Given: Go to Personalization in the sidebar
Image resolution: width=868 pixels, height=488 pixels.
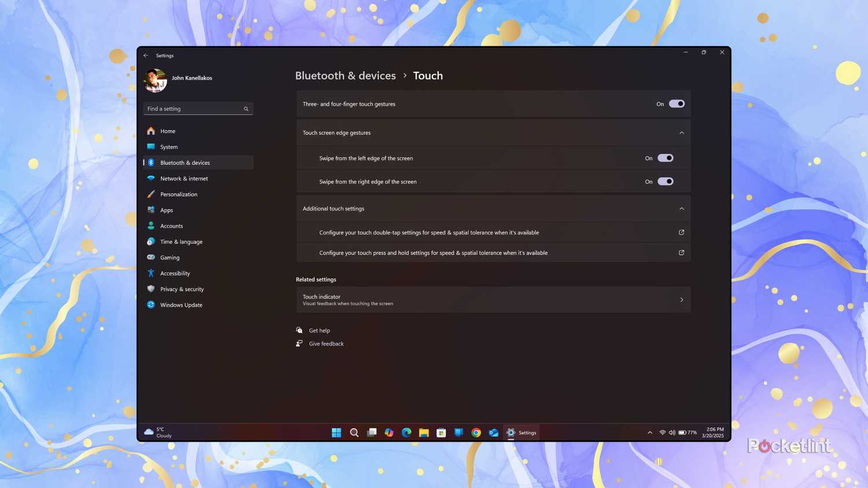Looking at the screenshot, I should pyautogui.click(x=179, y=194).
